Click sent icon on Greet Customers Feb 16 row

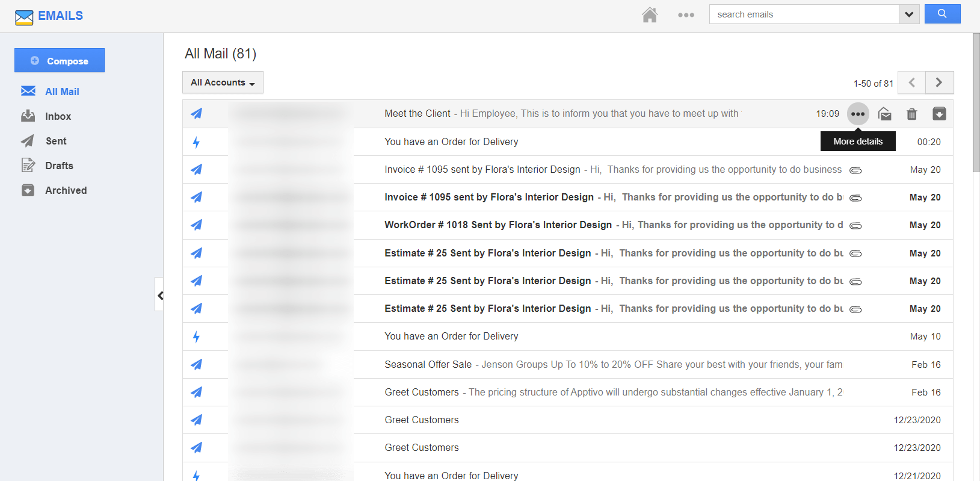tap(197, 392)
